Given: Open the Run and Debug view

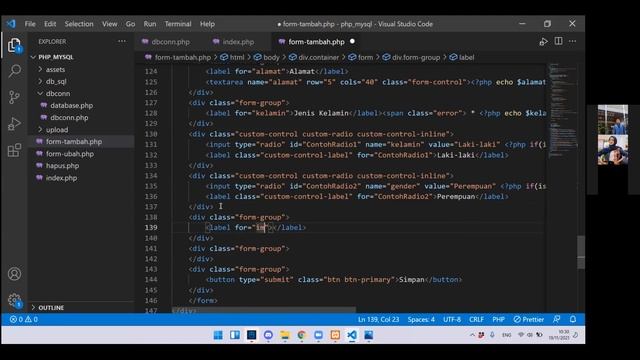Looking at the screenshot, I should pos(14,124).
